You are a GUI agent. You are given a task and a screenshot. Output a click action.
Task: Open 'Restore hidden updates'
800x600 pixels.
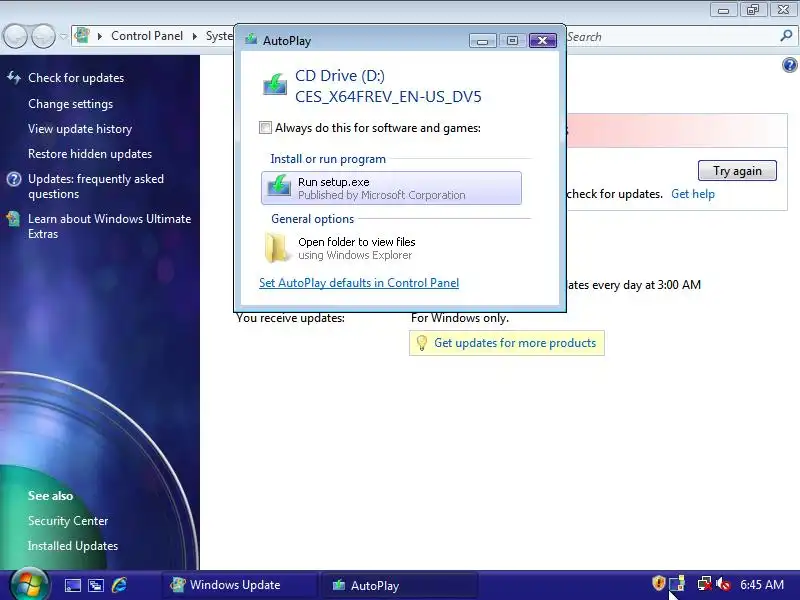point(90,154)
